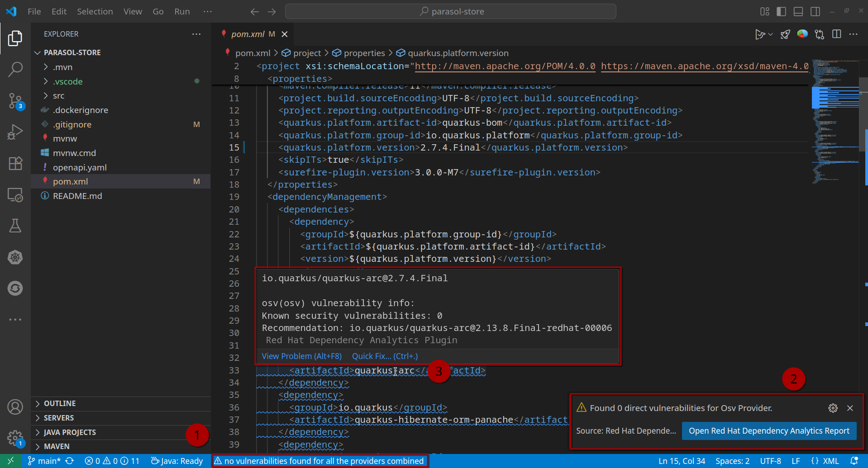Viewport: 868px width, 468px height.
Task: Open the Testing flask view
Action: point(15,226)
